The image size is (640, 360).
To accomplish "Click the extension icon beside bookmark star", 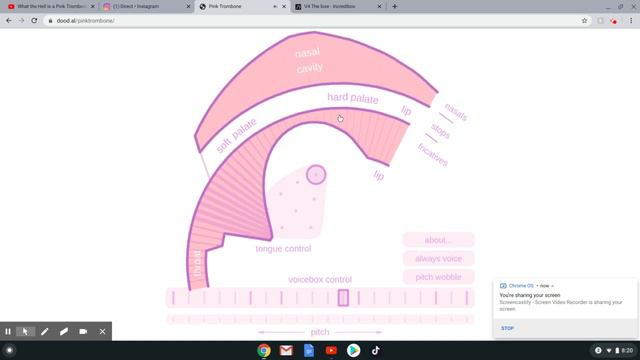I will point(600,20).
